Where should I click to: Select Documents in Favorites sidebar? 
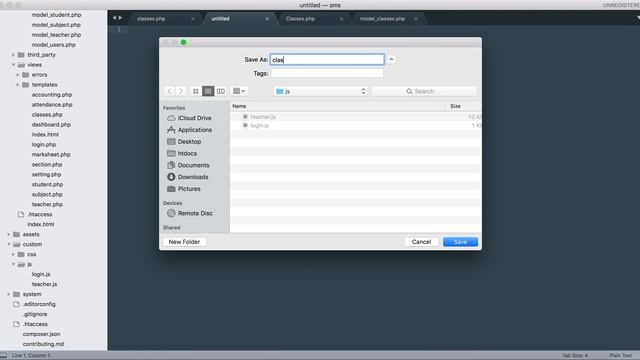click(x=188, y=165)
